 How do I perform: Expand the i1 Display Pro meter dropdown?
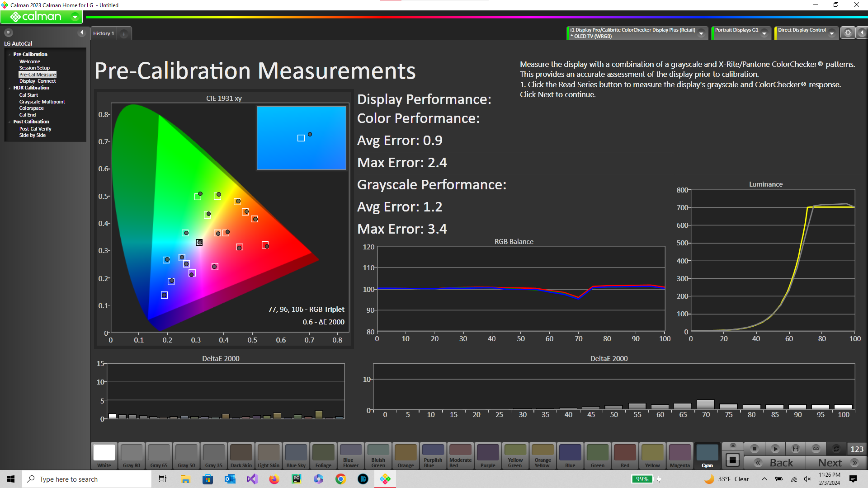(701, 33)
